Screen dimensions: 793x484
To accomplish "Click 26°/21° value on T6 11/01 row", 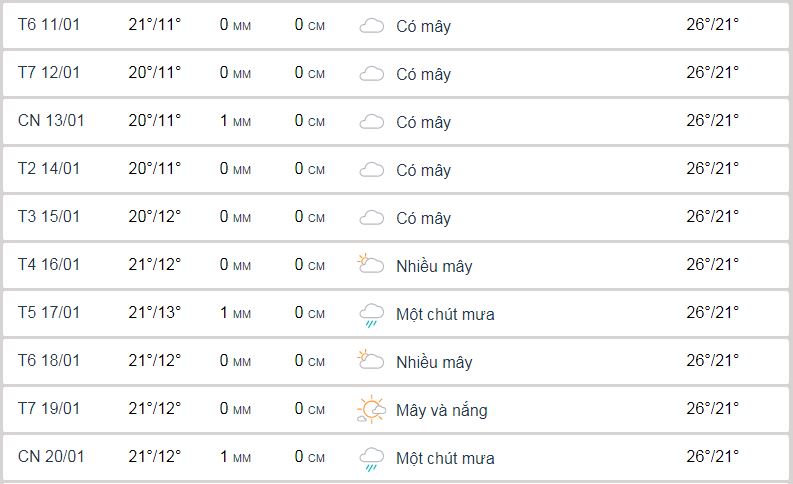I will click(713, 24).
